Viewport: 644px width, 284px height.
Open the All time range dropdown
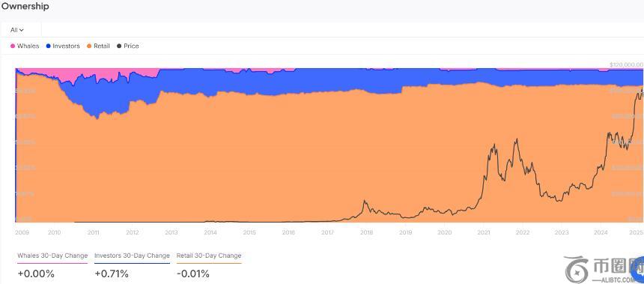click(x=16, y=30)
